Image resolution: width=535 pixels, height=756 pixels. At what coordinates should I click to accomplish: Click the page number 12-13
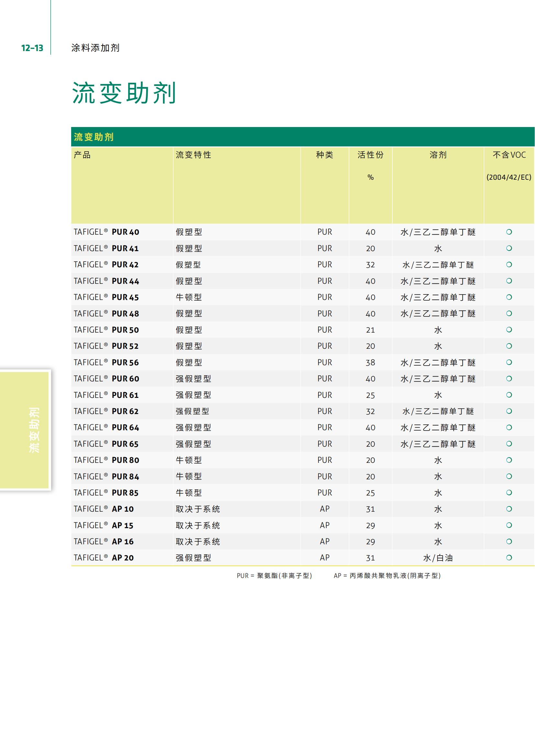click(32, 48)
